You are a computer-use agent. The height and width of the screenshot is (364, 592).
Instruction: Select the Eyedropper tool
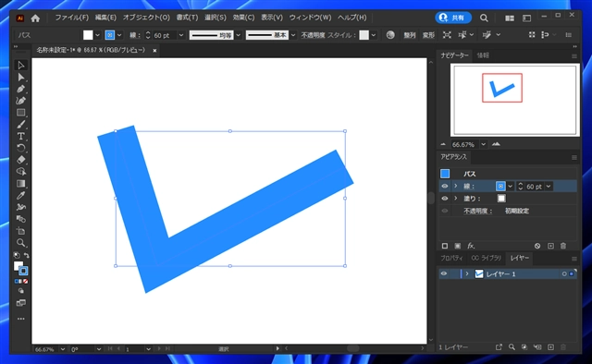(20, 195)
